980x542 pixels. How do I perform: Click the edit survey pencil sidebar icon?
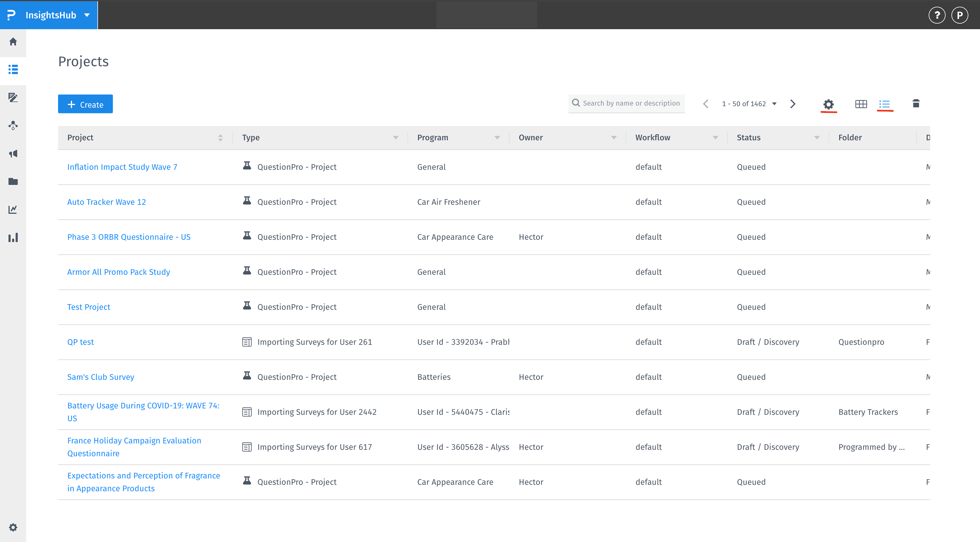pyautogui.click(x=13, y=97)
